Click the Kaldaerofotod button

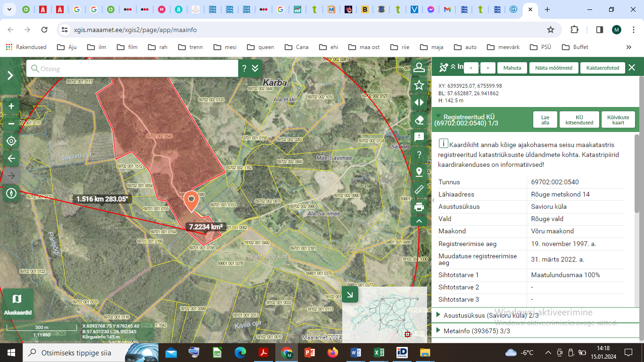coord(602,68)
